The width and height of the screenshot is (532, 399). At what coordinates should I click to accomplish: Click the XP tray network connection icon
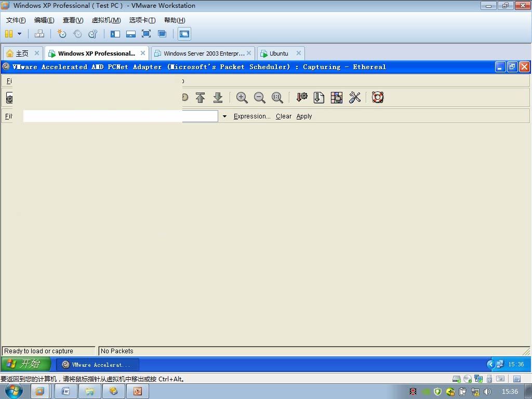500,364
